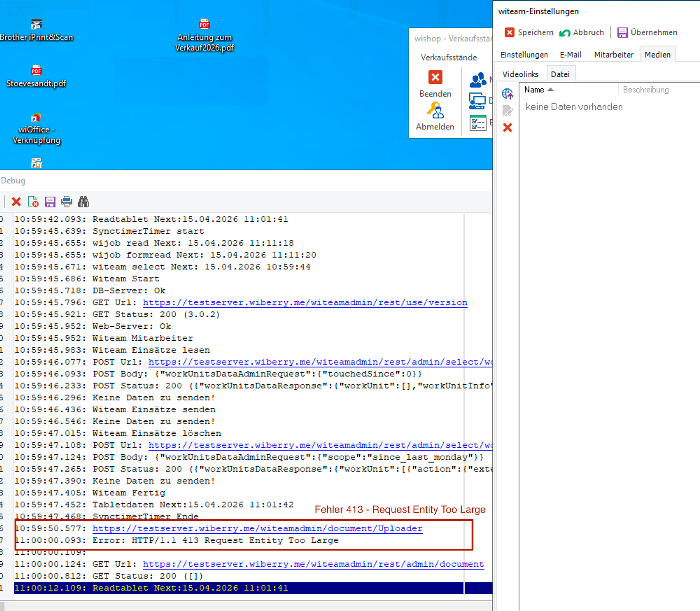The image size is (700, 611).
Task: Click the globe upload icon in Medien panel
Action: (507, 94)
